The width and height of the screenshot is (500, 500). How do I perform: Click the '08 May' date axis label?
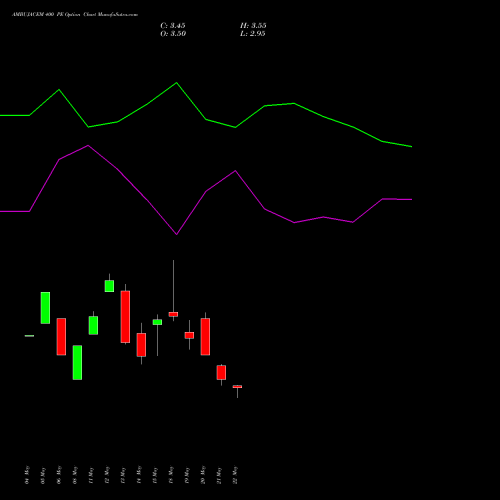(x=75, y=475)
